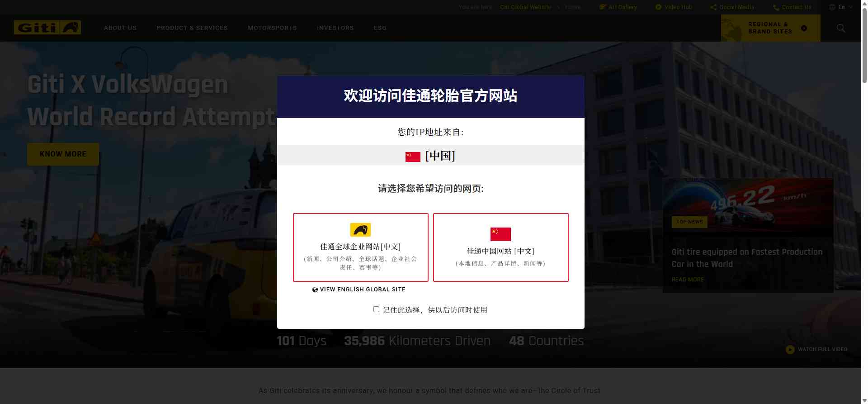Check the remember this choice checkbox
Viewport: 868px width, 404px height.
[x=376, y=309]
